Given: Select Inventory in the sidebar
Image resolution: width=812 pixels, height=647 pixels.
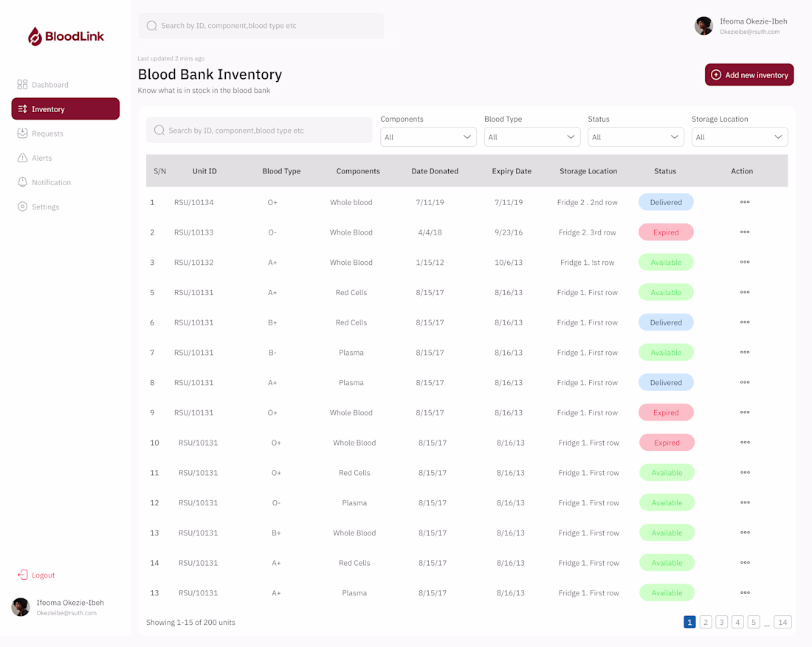Looking at the screenshot, I should click(x=65, y=108).
